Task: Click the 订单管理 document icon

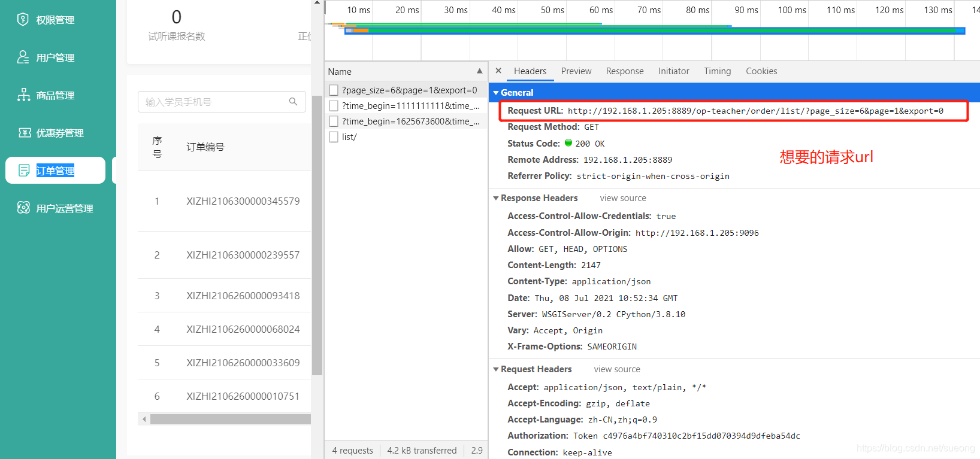Action: 24,171
